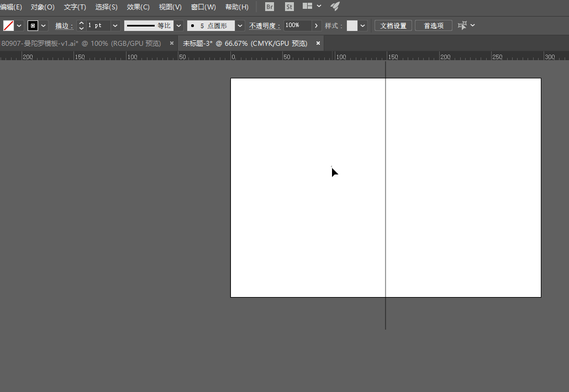Close the 曼陀罗模板-v1.ai document tab
This screenshot has width=569, height=392.
172,43
